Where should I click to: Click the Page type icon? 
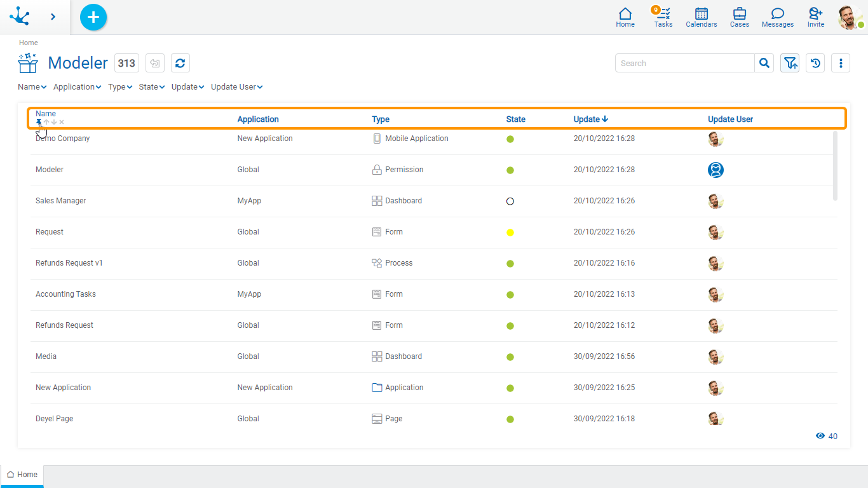[377, 419]
